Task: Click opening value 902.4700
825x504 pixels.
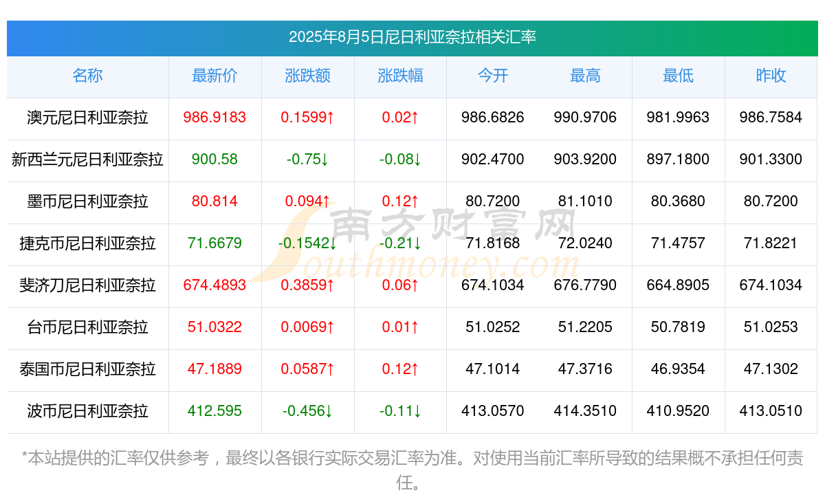Action: (x=493, y=160)
